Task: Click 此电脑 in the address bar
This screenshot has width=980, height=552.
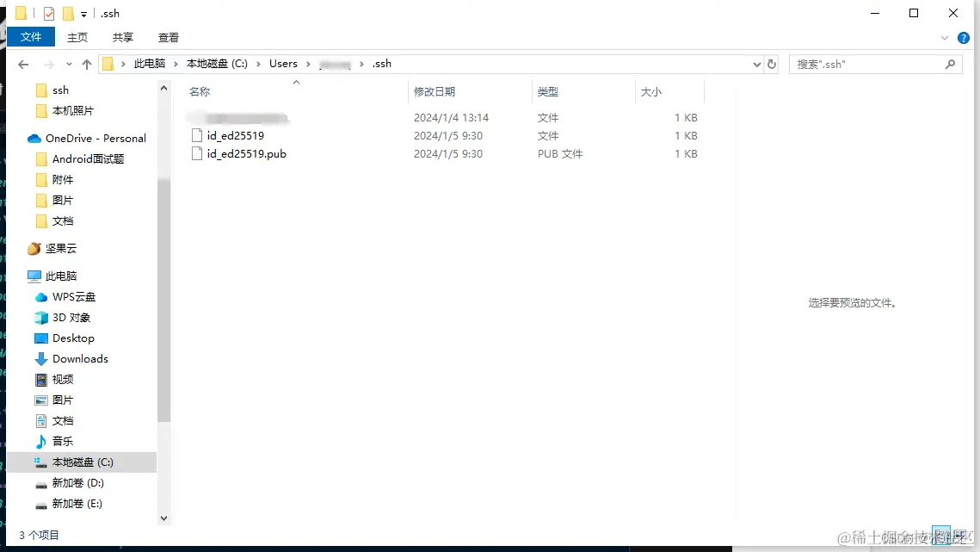Action: pos(150,63)
